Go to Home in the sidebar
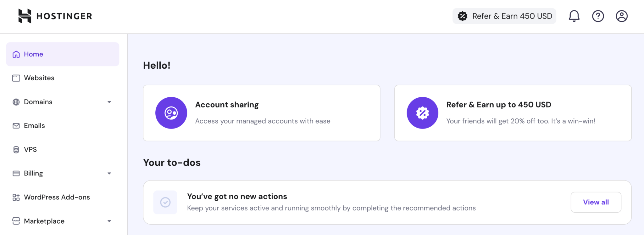The width and height of the screenshot is (644, 235). coord(33,54)
